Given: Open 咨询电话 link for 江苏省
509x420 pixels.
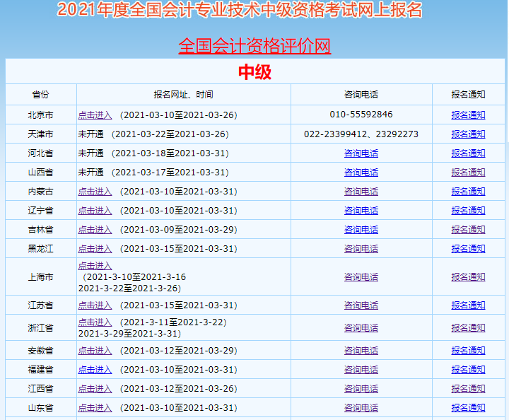Looking at the screenshot, I should [361, 305].
